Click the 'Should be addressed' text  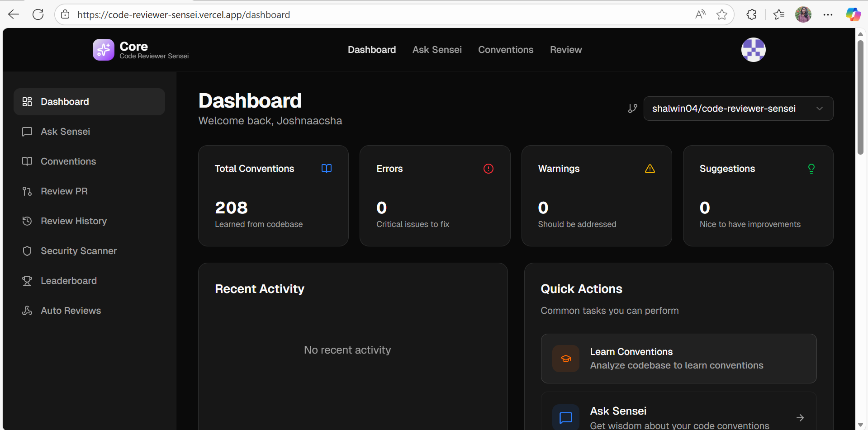pos(577,224)
